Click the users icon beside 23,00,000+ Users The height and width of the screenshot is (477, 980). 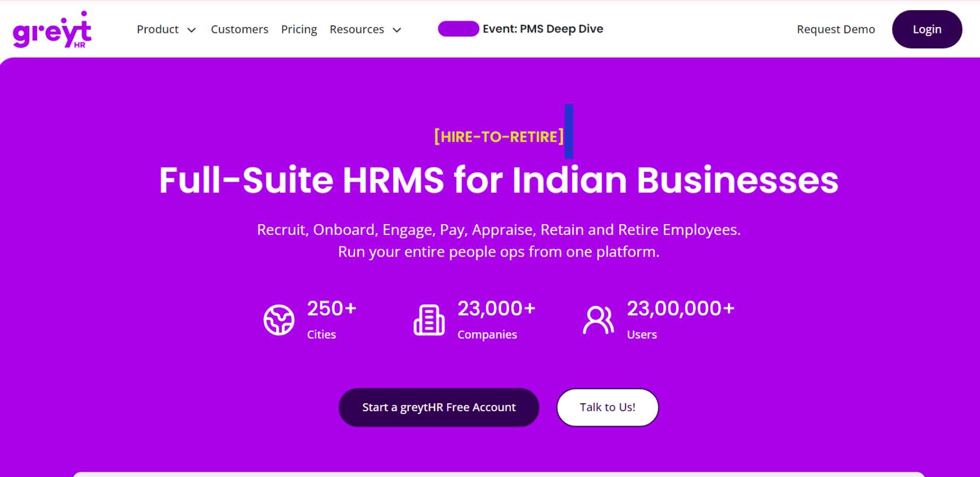[x=598, y=319]
